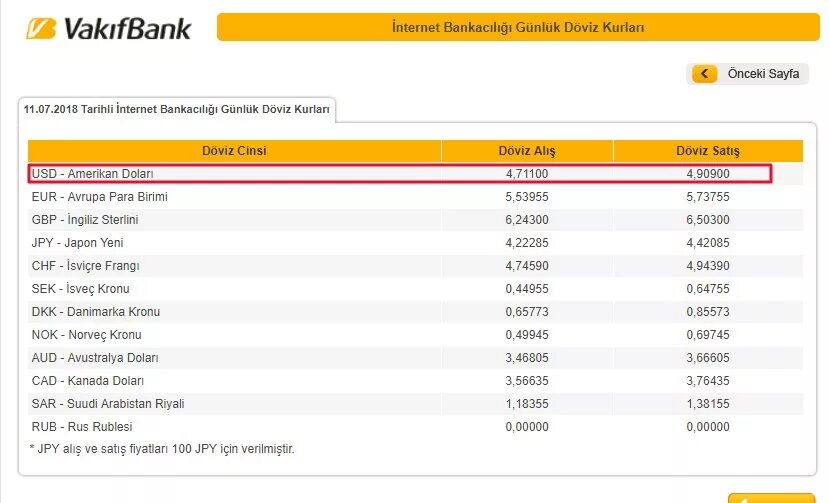
Task: Click the VakıfBank logo icon
Action: point(41,29)
